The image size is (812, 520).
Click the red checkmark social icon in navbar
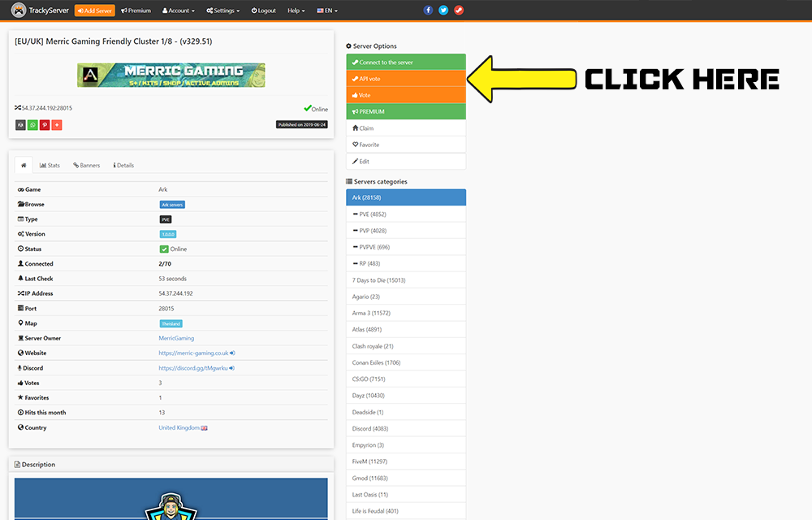point(459,11)
